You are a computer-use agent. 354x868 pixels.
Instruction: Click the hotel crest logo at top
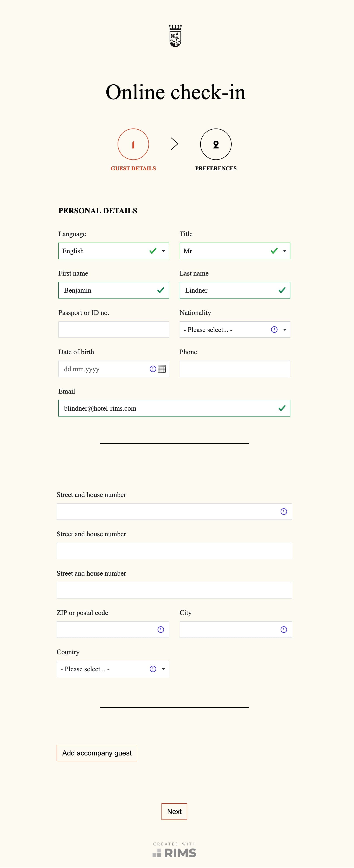point(175,36)
